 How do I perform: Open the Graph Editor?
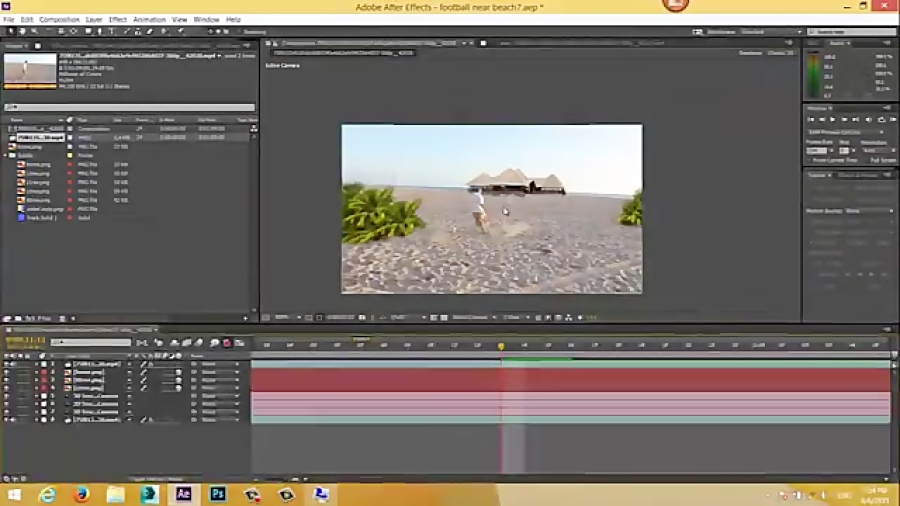[240, 343]
